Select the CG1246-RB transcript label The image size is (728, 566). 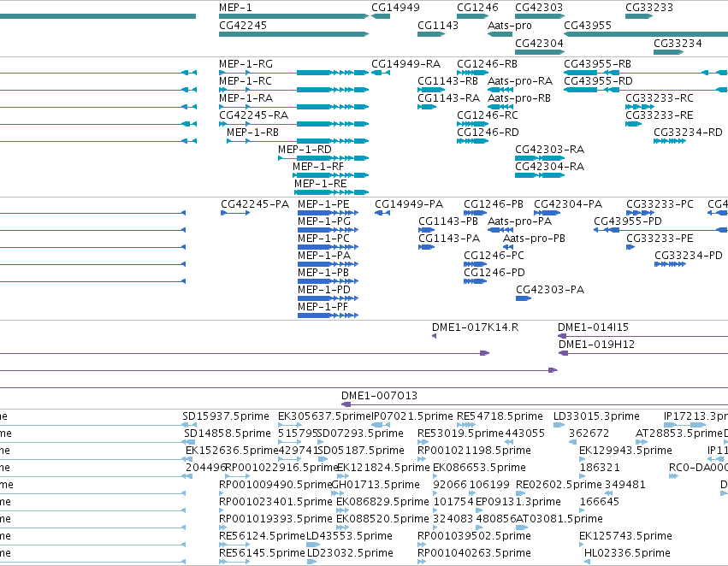(487, 64)
